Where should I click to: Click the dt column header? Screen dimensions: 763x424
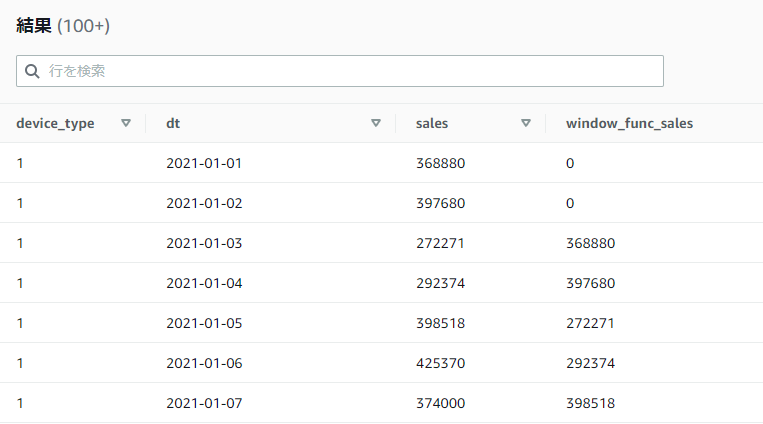[x=173, y=124]
